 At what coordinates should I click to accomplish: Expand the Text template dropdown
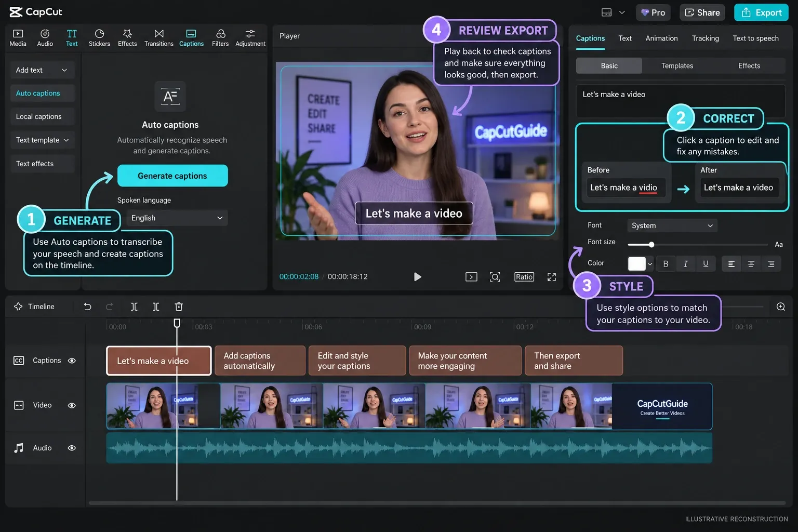[x=43, y=140]
